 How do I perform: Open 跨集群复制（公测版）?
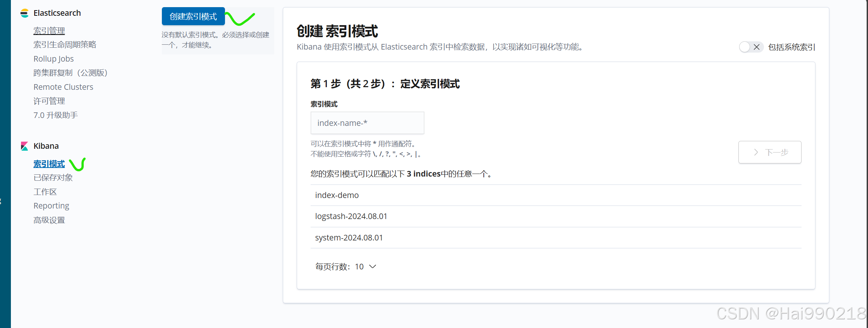point(71,73)
